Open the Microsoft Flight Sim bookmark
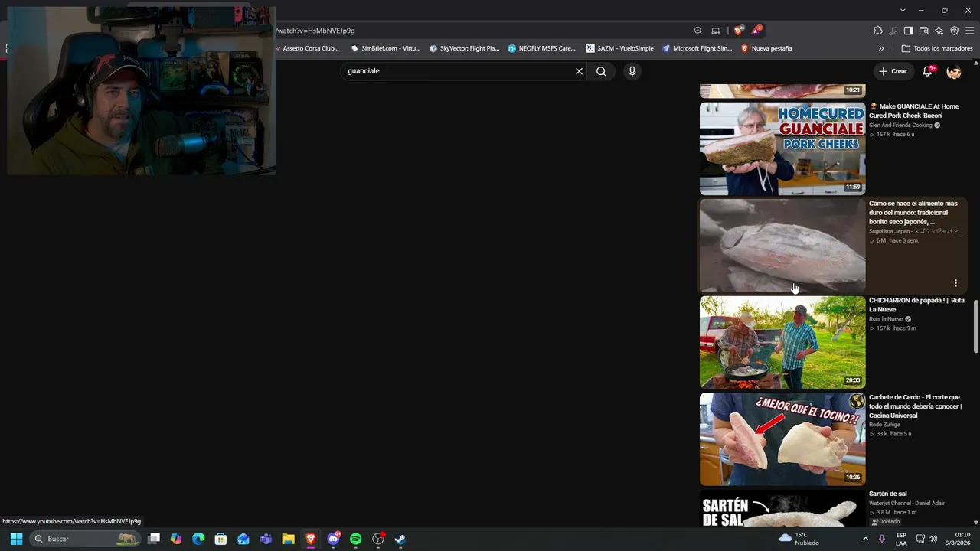This screenshot has width=980, height=551. pos(697,48)
